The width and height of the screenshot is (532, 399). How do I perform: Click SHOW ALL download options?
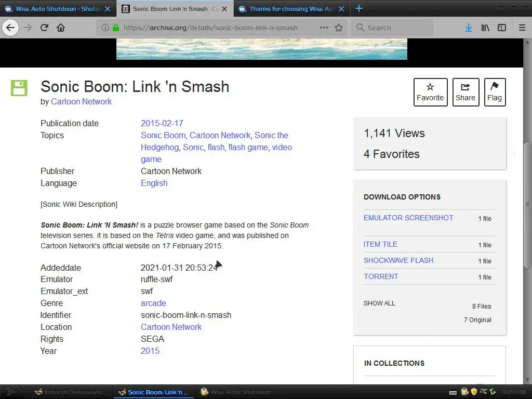379,303
